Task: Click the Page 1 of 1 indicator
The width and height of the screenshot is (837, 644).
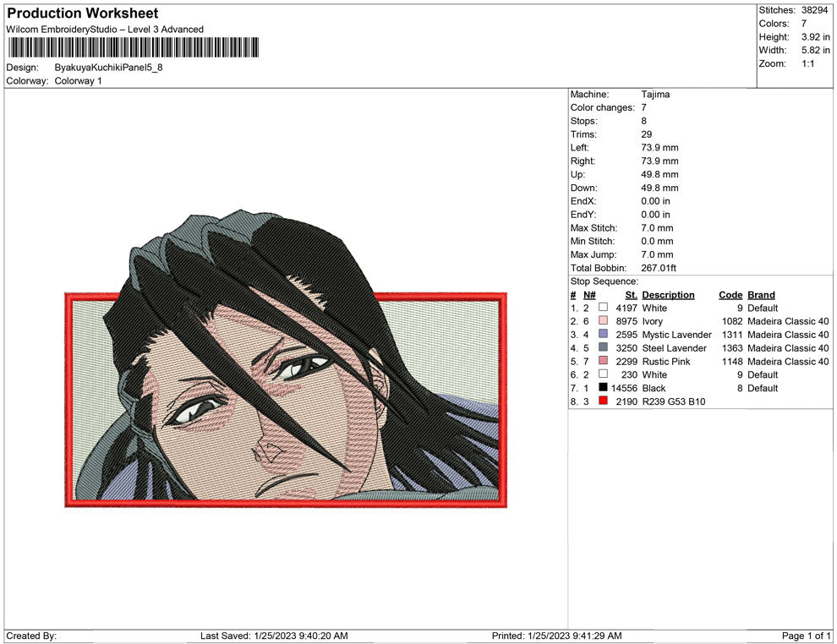Action: tap(806, 636)
